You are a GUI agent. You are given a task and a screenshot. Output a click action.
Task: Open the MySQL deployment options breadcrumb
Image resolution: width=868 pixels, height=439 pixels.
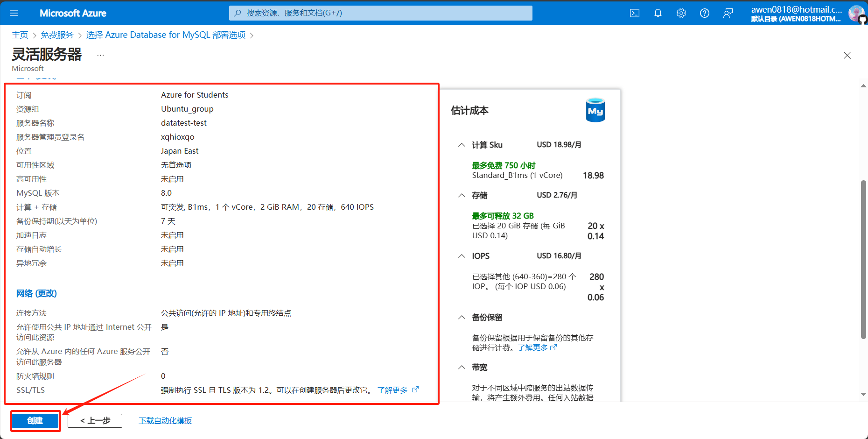tap(166, 35)
